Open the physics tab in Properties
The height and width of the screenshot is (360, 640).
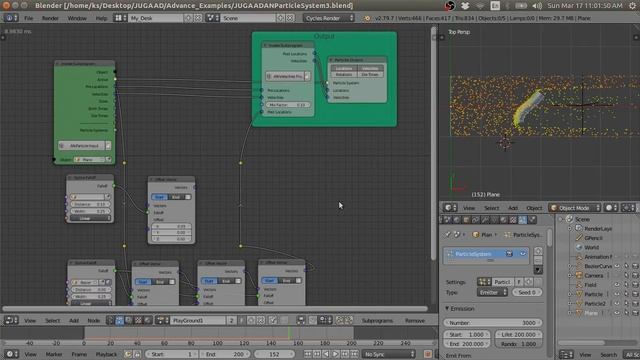[532, 220]
